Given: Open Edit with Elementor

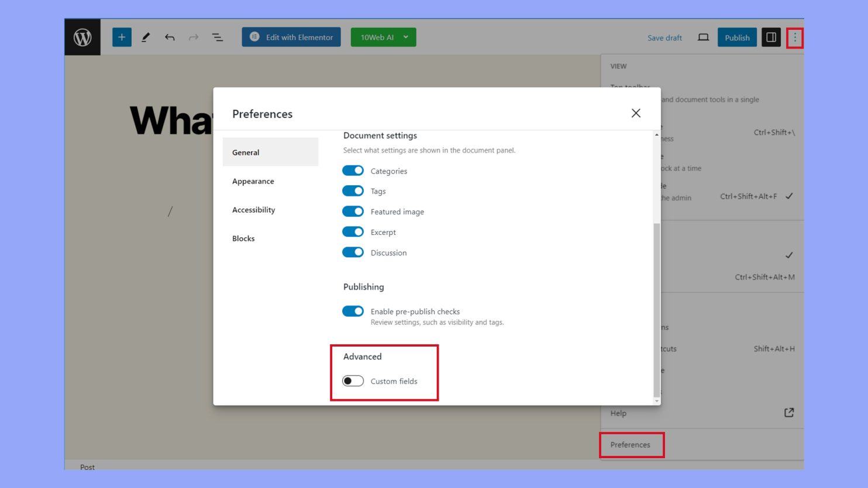Looking at the screenshot, I should [291, 37].
